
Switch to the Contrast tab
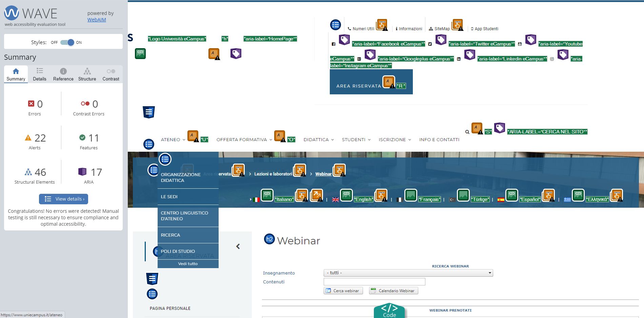(x=111, y=74)
